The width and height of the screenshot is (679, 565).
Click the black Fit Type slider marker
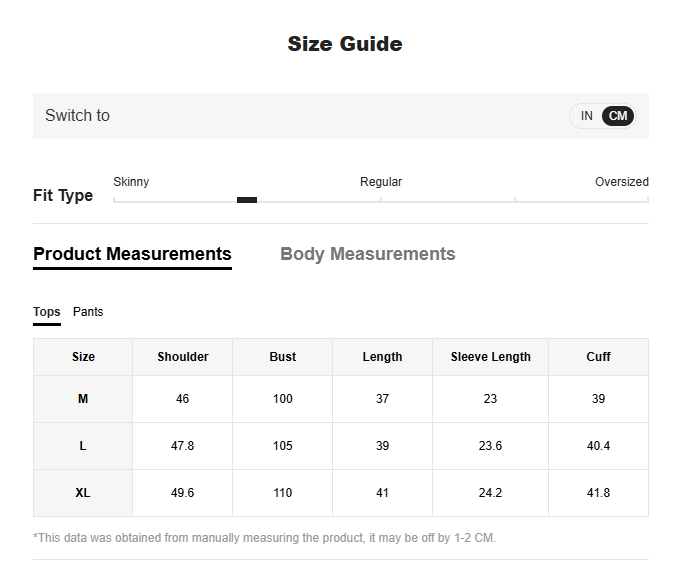[247, 200]
